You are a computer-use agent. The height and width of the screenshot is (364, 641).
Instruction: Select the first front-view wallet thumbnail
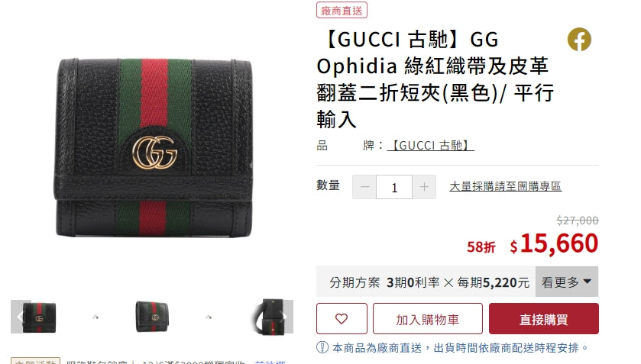coord(40,317)
